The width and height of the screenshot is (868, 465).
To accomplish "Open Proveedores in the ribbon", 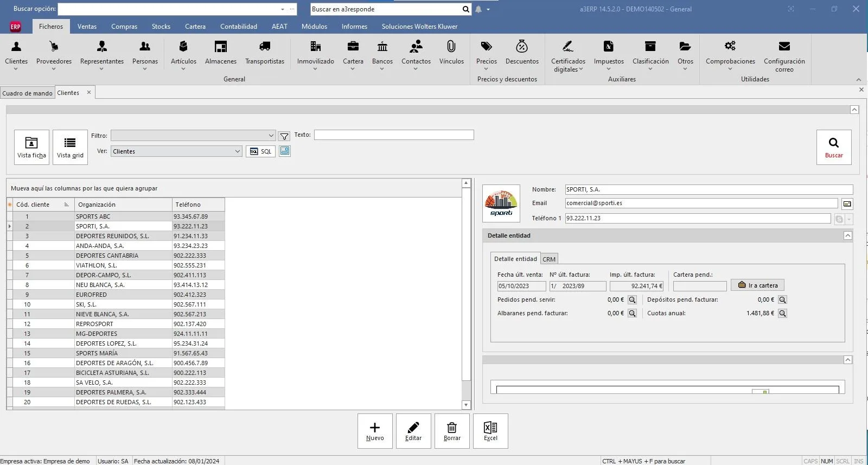I will click(54, 54).
